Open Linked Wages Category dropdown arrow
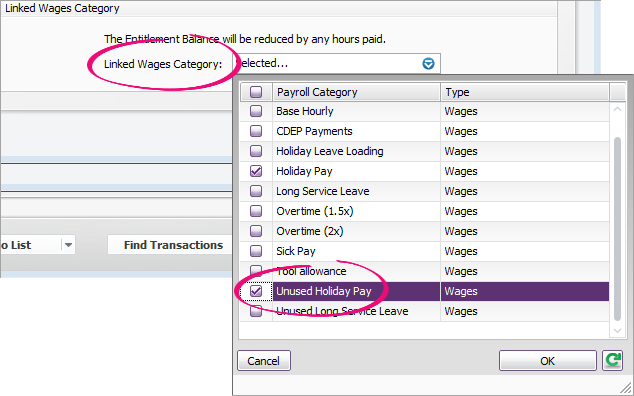 pyautogui.click(x=428, y=64)
